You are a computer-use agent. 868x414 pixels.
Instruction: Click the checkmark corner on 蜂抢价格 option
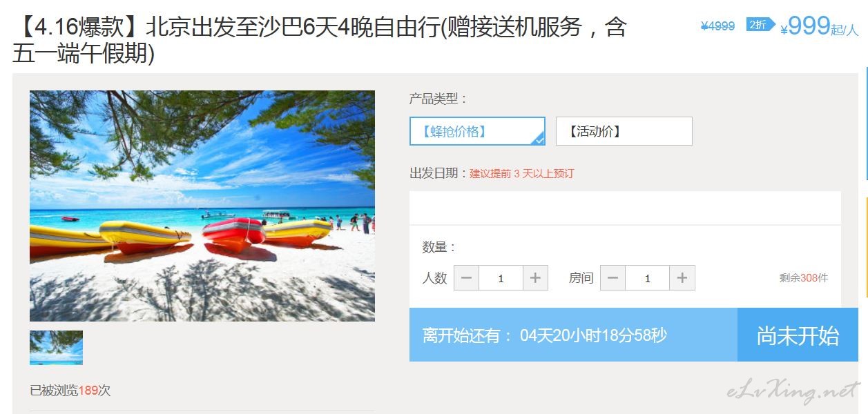pos(539,139)
